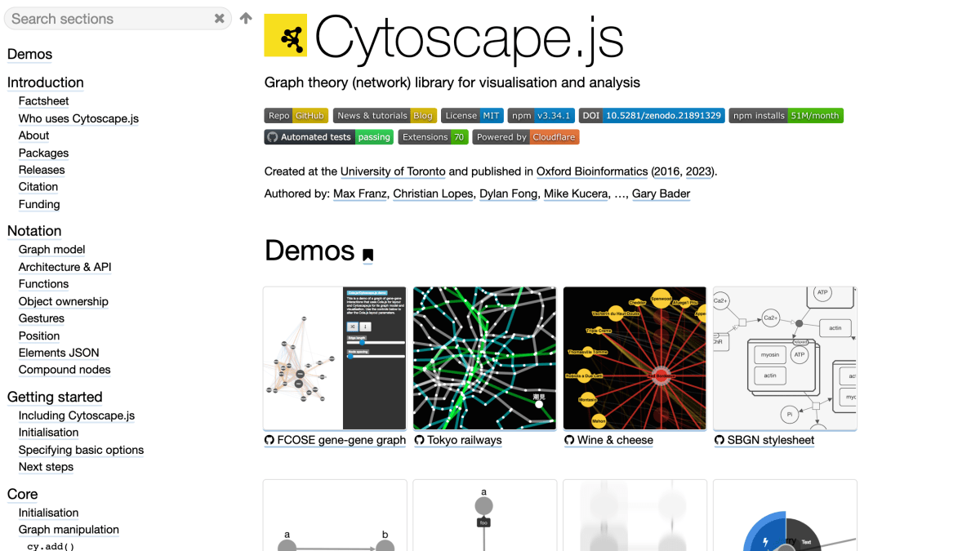This screenshot has height=551, width=980.
Task: Click the License MIT badge
Action: pyautogui.click(x=472, y=116)
